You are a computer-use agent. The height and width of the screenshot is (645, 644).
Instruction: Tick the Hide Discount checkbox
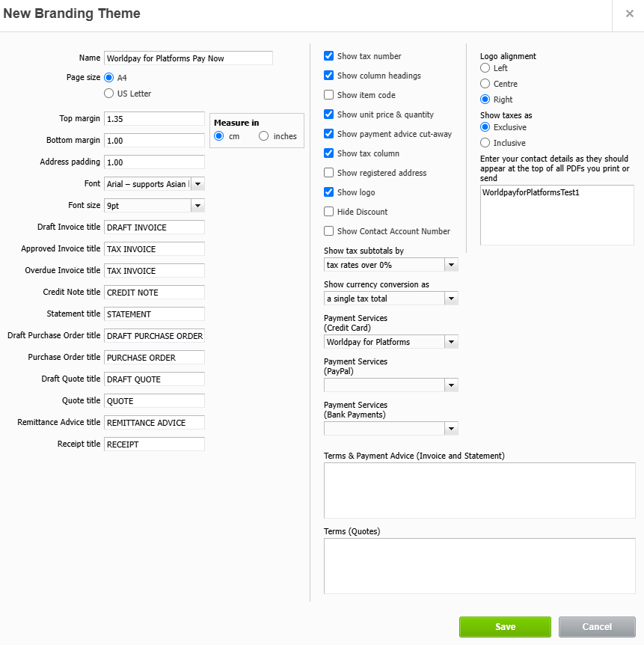pos(329,212)
